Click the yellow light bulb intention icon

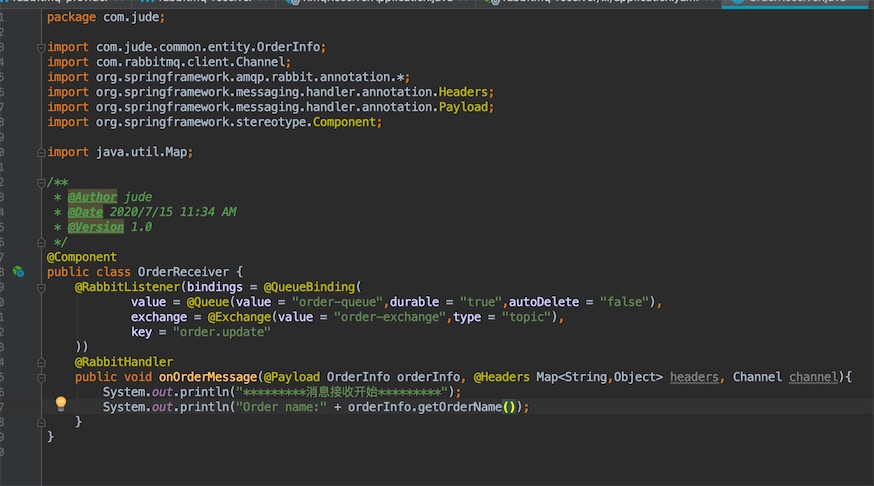[61, 404]
